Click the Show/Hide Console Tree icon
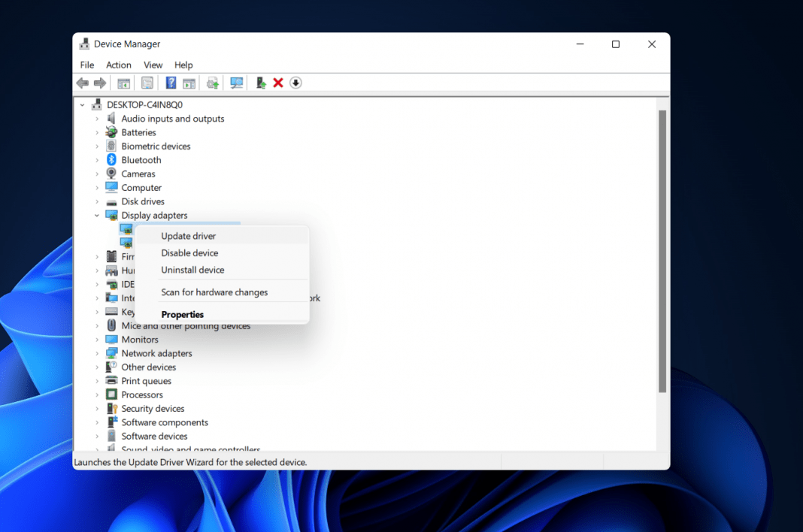This screenshot has height=532, width=803. [123, 83]
